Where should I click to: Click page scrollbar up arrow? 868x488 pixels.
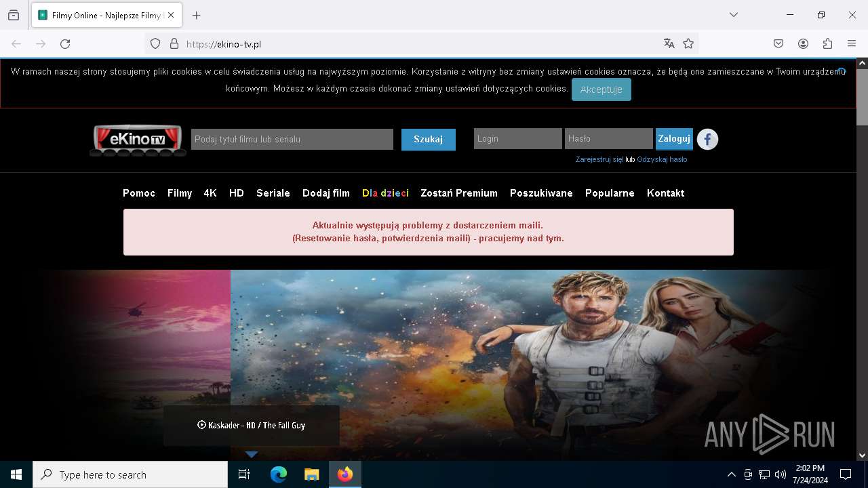tap(862, 64)
